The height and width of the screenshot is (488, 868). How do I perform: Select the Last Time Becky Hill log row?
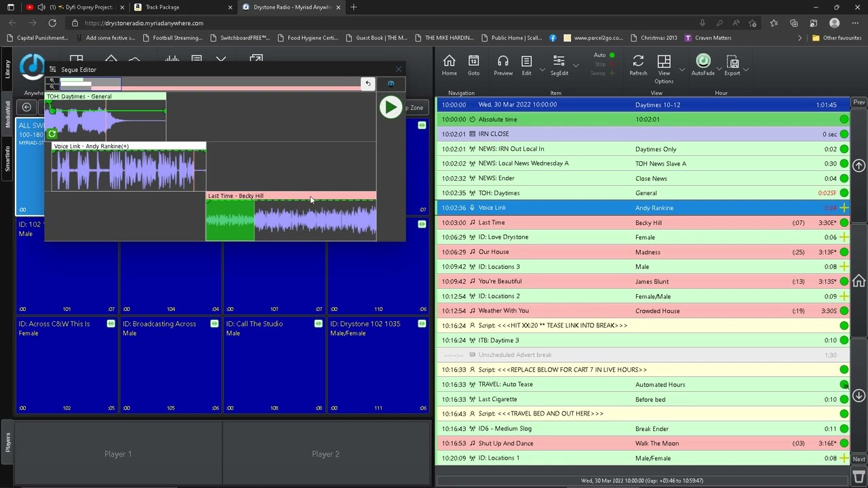point(643,222)
